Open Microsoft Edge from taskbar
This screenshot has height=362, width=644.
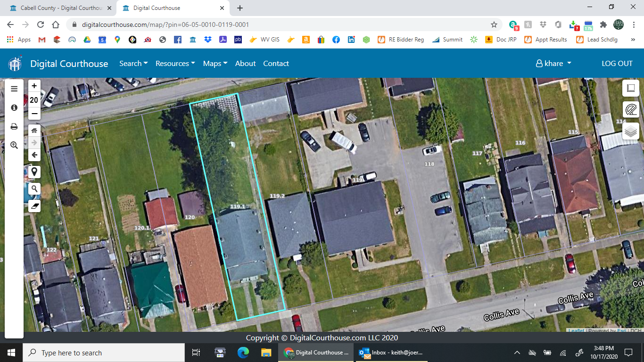[243, 353]
